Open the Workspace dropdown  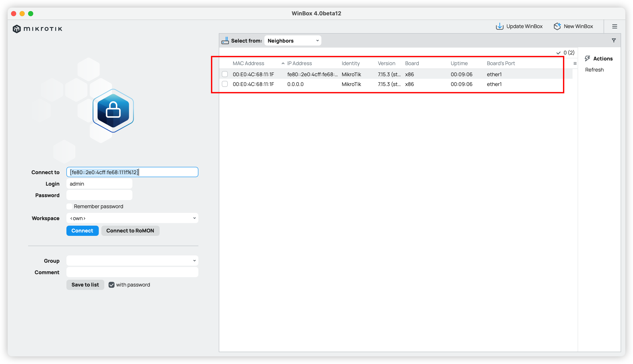pyautogui.click(x=132, y=218)
